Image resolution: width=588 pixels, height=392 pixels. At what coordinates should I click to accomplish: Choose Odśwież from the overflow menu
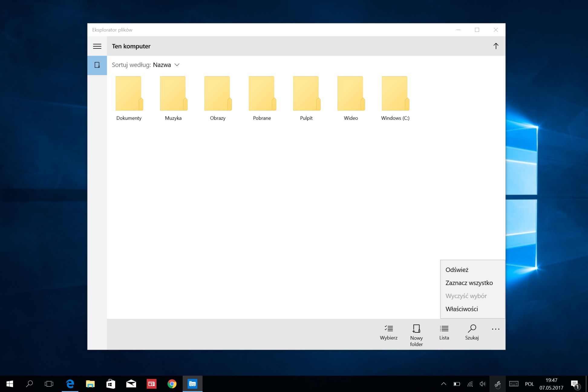point(457,270)
